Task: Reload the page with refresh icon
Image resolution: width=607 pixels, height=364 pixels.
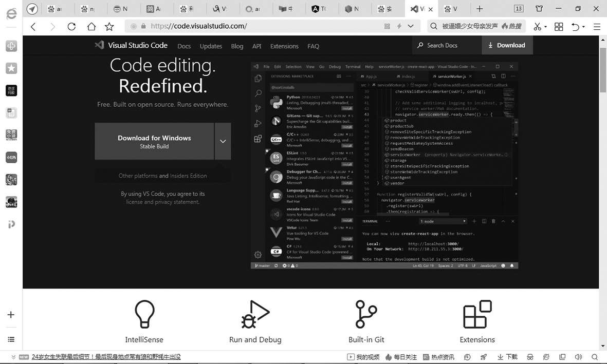Action: click(x=71, y=27)
